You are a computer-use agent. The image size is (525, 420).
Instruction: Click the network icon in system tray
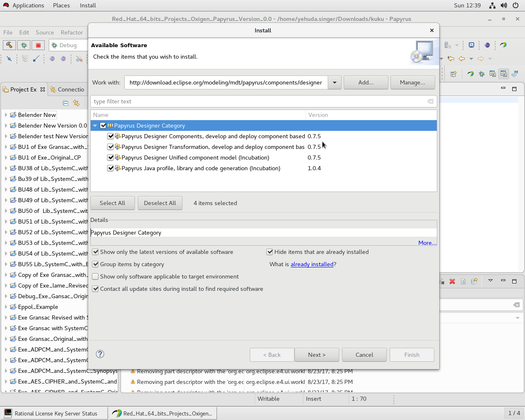click(492, 5)
